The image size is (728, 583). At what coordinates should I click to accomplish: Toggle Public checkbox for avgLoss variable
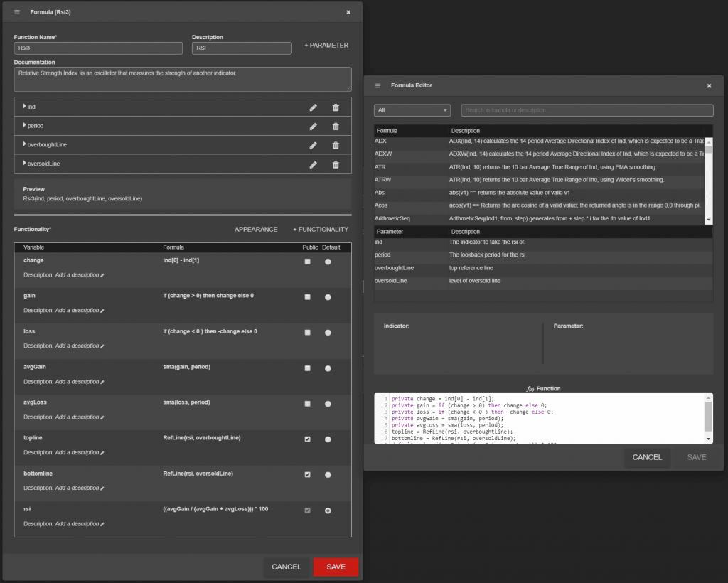tap(307, 404)
